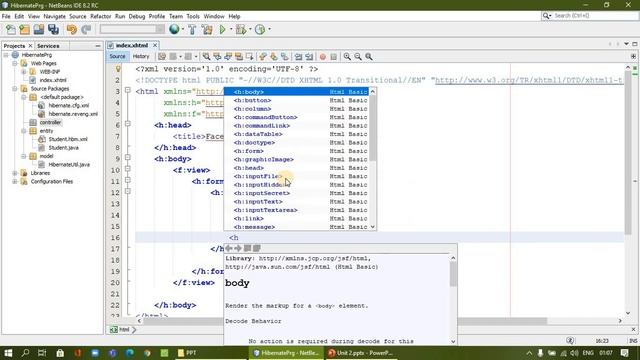Open the Debug menu
The height and width of the screenshot is (360, 640).
click(137, 16)
